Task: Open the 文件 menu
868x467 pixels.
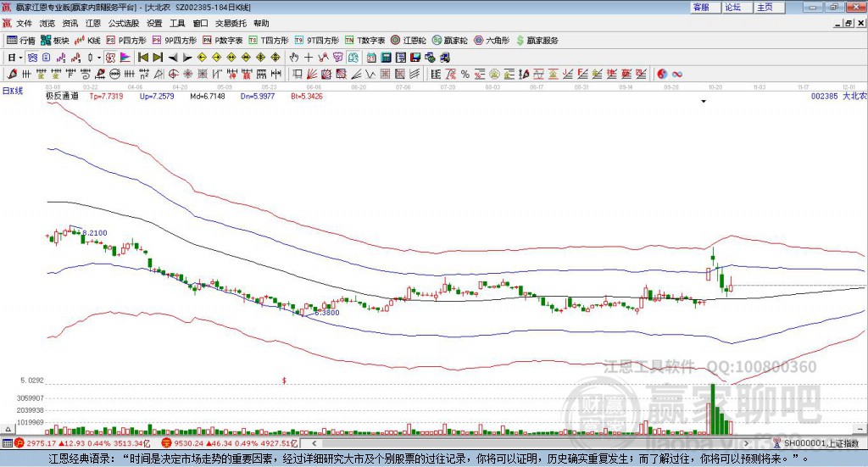Action: 24,23
